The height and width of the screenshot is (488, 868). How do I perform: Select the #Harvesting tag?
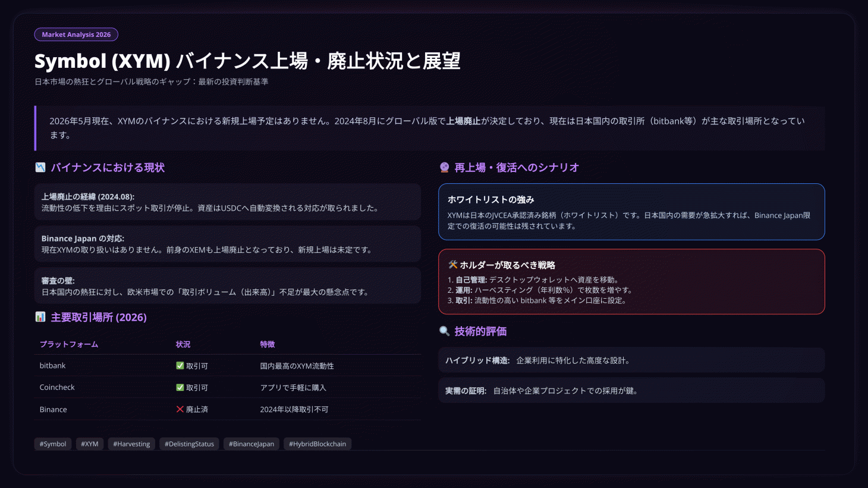[131, 444]
